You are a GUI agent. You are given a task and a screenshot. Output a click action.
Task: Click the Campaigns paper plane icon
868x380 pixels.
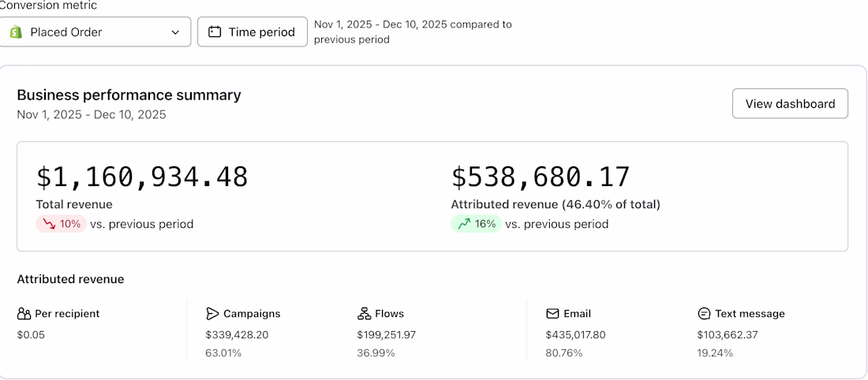(212, 314)
